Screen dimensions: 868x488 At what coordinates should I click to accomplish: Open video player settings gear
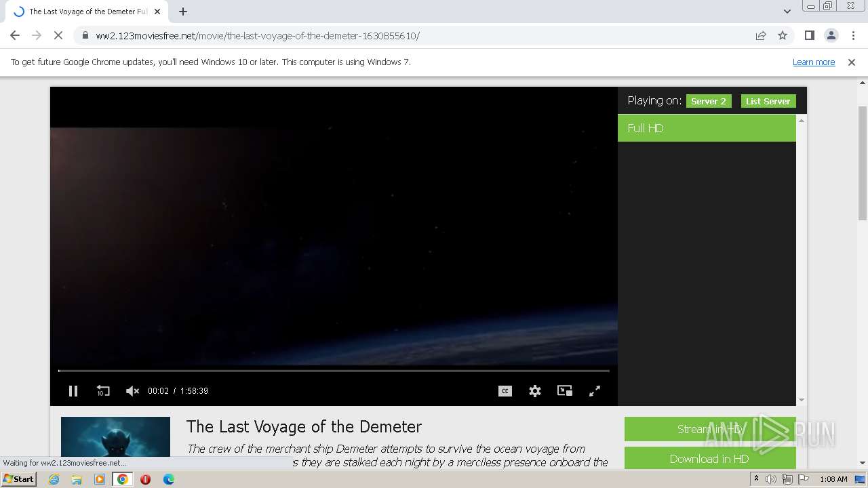(x=535, y=391)
